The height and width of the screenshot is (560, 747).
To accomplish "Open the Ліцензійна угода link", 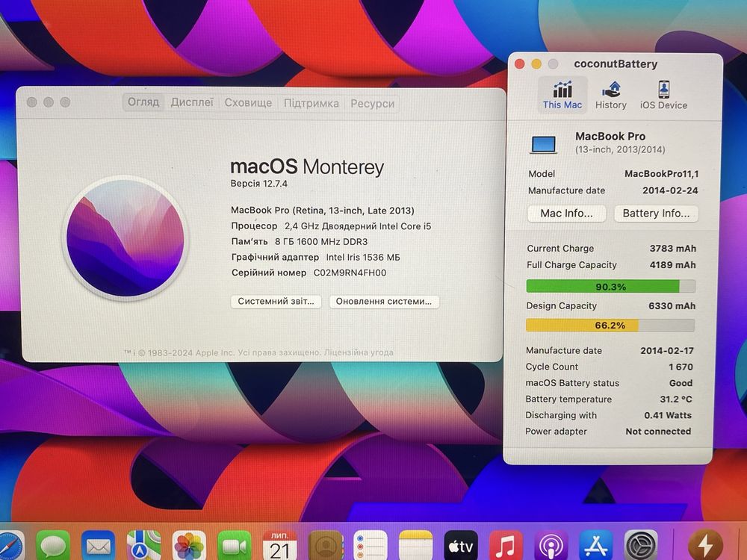I will click(359, 353).
